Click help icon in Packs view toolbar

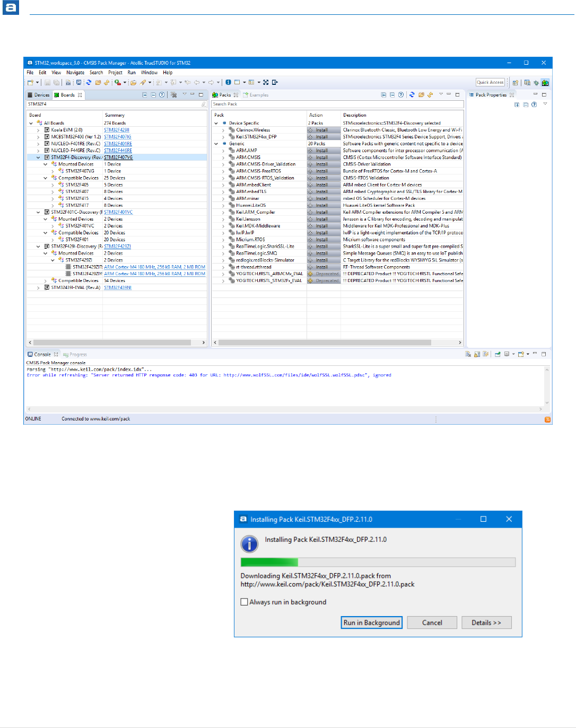pos(400,95)
